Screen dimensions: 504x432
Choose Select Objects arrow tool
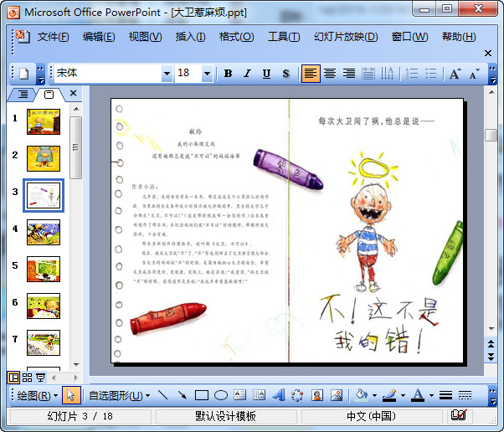(71, 395)
